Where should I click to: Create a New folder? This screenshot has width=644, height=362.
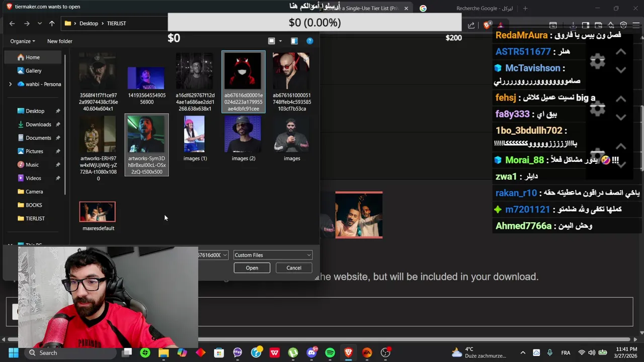pos(60,41)
